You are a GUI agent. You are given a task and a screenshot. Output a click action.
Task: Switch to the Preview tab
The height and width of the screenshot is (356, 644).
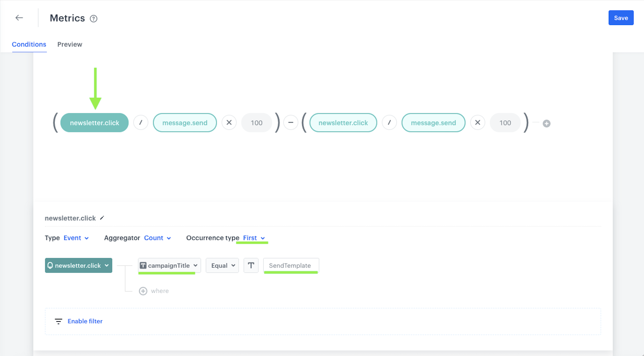(x=70, y=44)
